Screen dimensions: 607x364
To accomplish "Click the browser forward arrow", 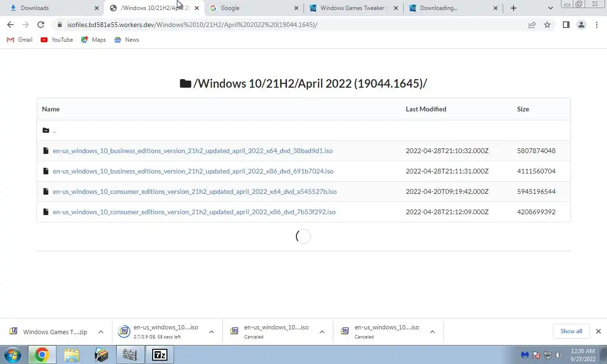I will pyautogui.click(x=26, y=25).
